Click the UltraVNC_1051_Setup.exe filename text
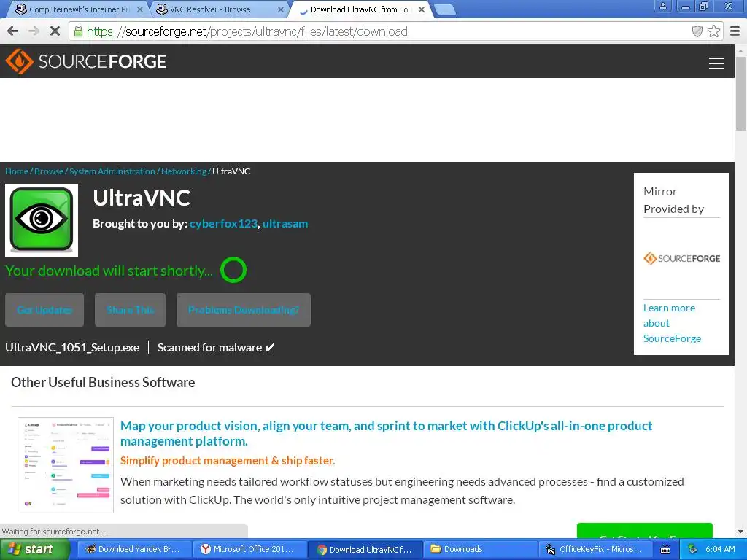747x560 pixels. (x=72, y=348)
